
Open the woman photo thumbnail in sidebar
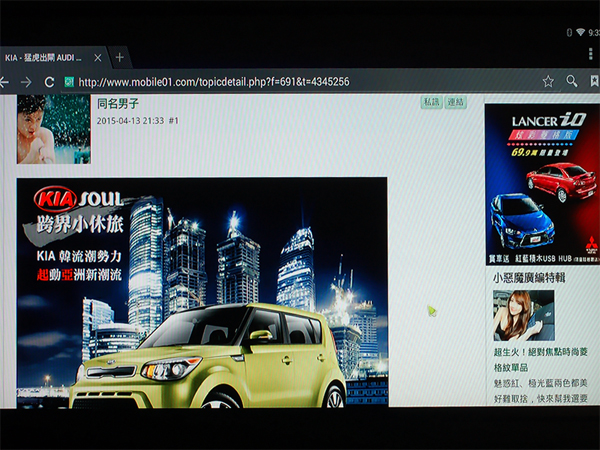click(x=523, y=315)
